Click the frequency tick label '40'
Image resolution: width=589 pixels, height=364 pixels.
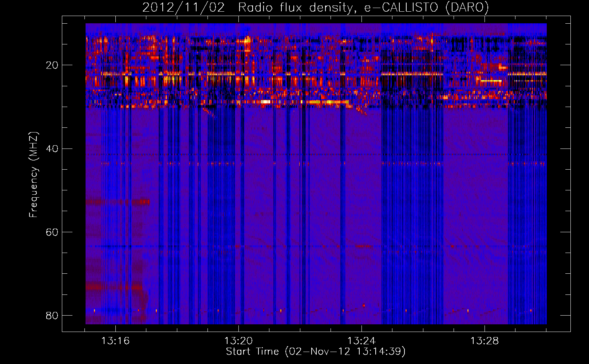coord(52,149)
